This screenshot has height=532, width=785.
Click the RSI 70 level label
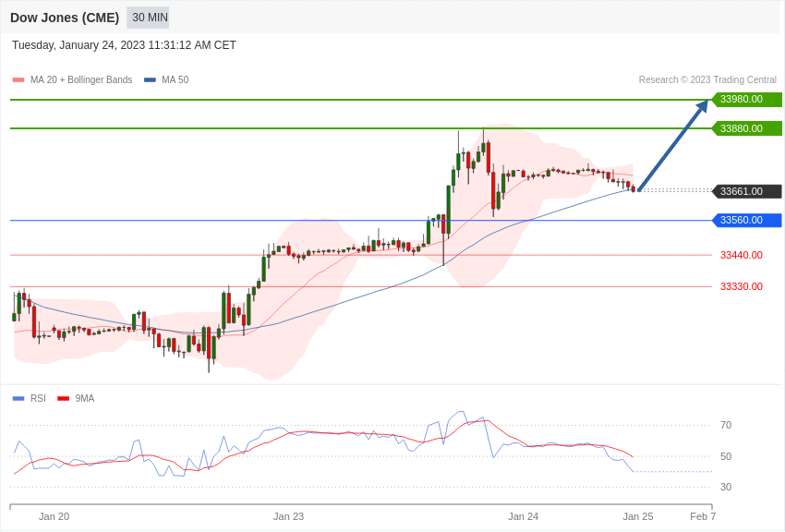(726, 426)
